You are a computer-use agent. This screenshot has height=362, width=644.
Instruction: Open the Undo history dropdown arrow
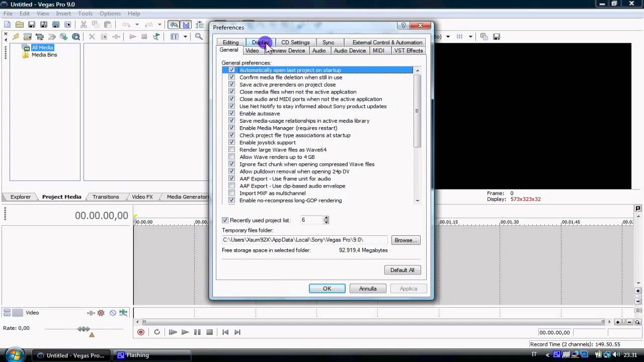coord(137,24)
